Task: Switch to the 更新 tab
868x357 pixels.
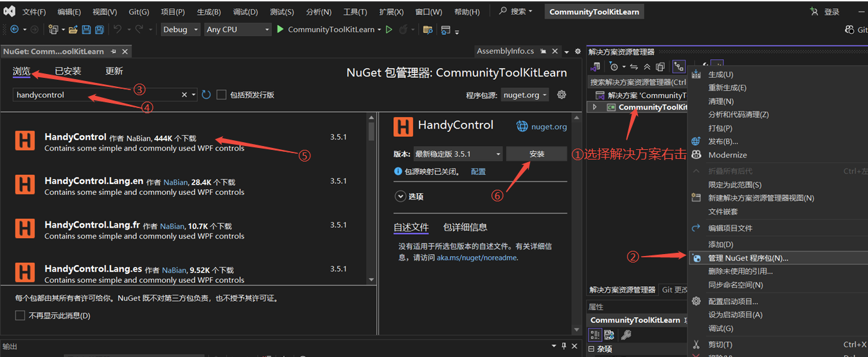Action: pos(114,71)
